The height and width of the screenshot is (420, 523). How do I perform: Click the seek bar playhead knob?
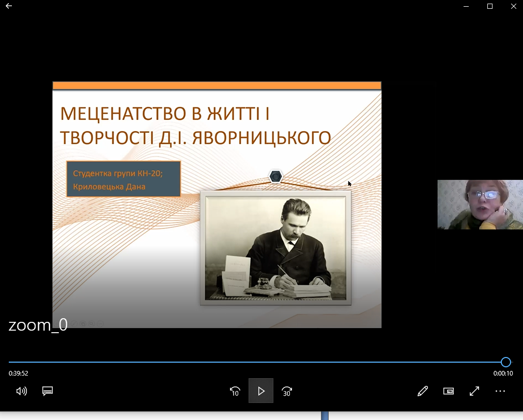pyautogui.click(x=505, y=362)
